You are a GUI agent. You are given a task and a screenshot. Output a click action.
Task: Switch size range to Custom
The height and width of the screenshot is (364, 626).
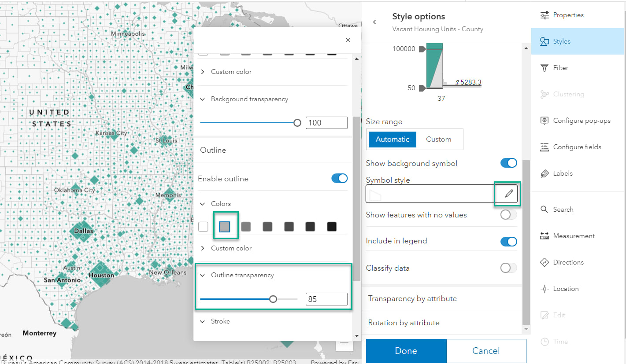pos(439,139)
